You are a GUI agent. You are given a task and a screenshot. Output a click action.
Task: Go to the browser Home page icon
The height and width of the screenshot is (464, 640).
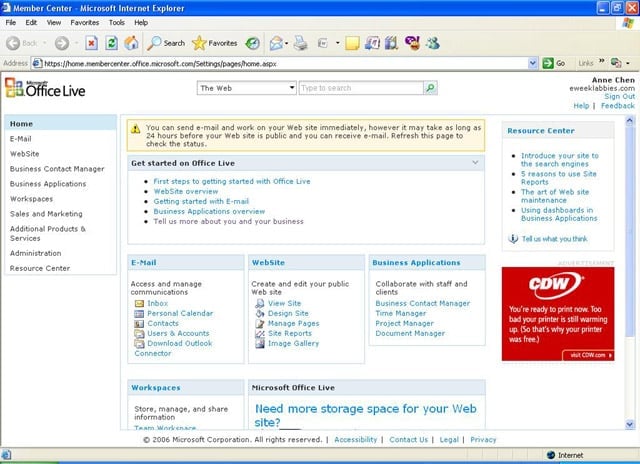pos(131,43)
